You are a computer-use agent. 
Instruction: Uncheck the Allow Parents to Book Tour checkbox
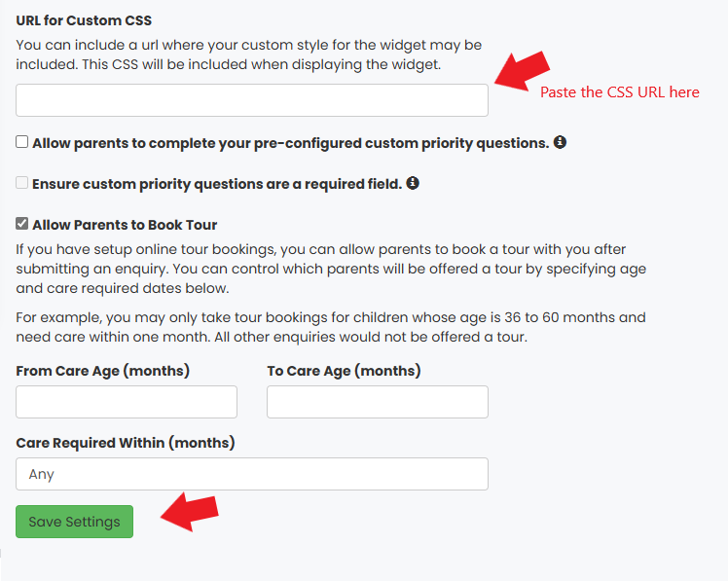(x=21, y=224)
